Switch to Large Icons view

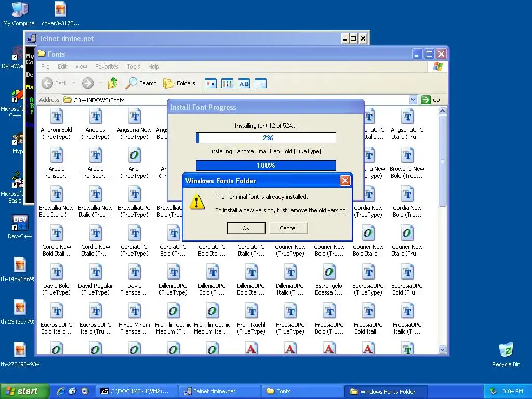[x=211, y=84]
